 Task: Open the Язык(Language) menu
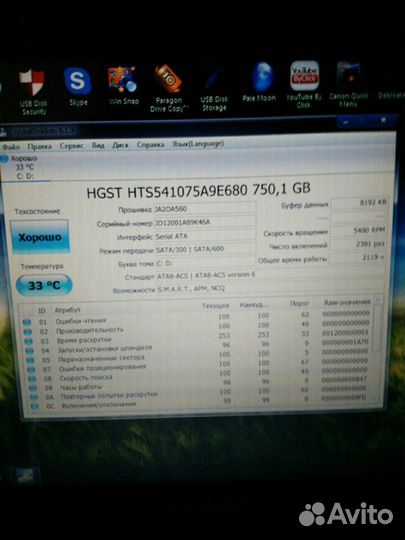click(198, 144)
